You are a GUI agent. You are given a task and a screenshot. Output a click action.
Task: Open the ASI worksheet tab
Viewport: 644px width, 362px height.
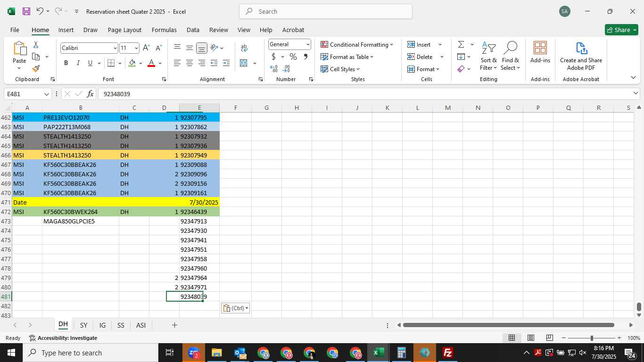coord(140,325)
